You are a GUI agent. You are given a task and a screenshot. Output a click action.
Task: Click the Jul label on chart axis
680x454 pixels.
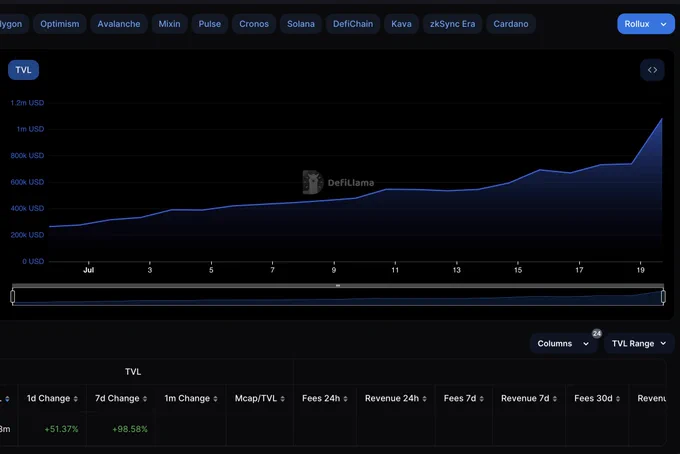click(88, 270)
